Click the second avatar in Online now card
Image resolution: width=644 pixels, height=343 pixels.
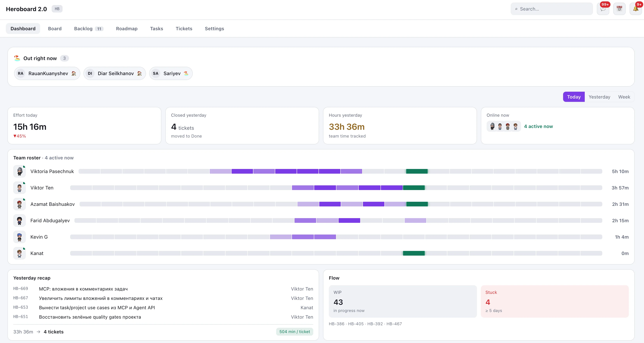(500, 126)
